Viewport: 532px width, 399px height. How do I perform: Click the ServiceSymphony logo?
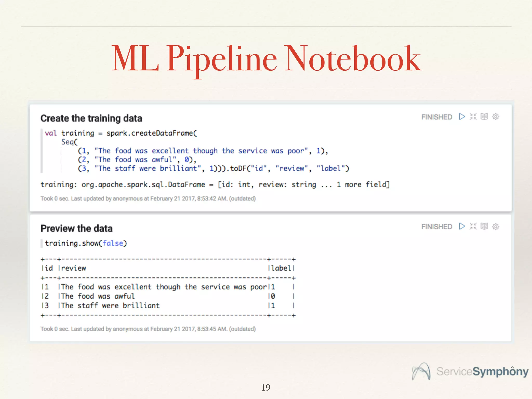(x=470, y=371)
